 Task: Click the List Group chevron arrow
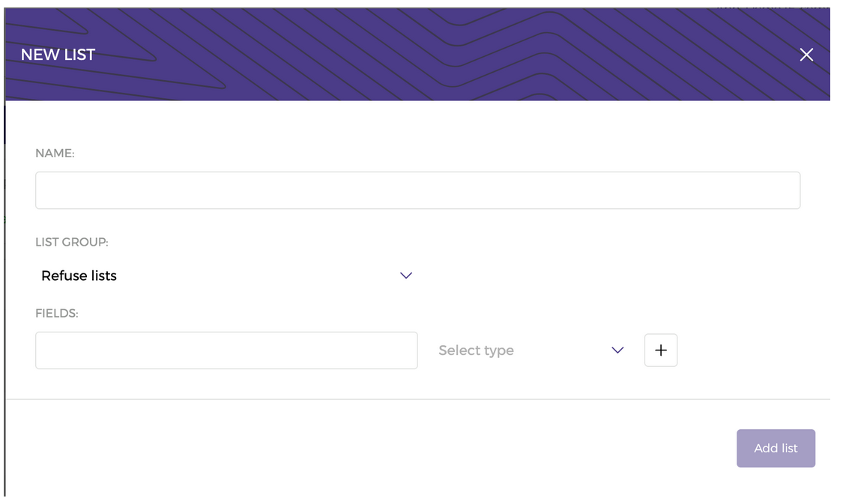coord(406,276)
